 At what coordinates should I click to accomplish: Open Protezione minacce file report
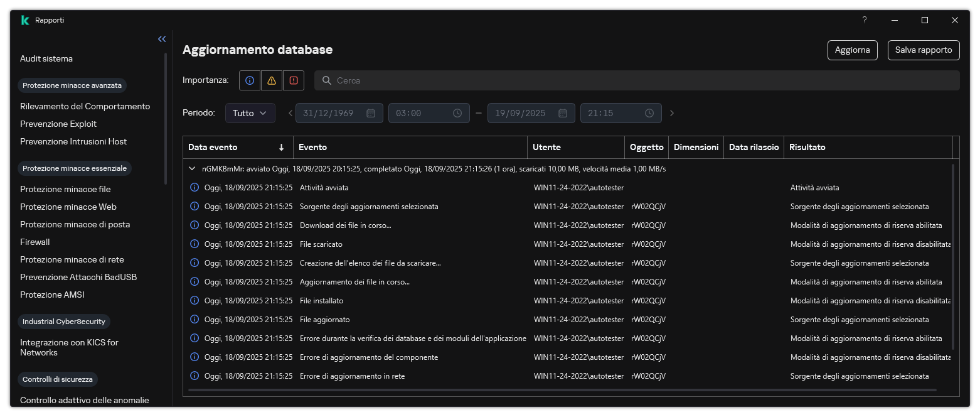point(65,189)
